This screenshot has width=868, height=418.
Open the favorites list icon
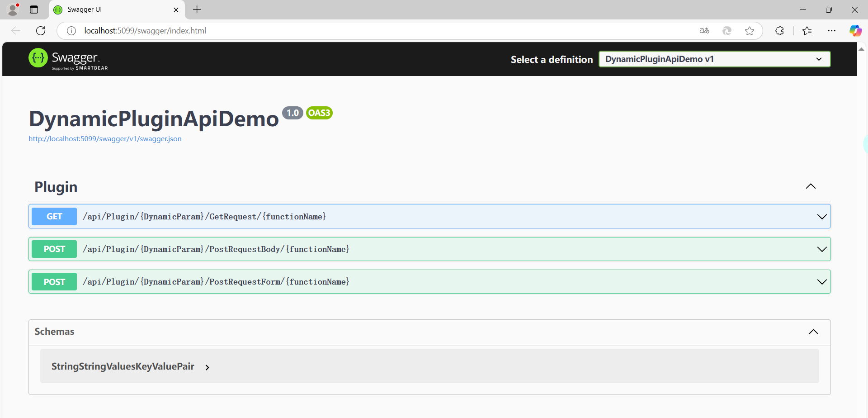(807, 31)
